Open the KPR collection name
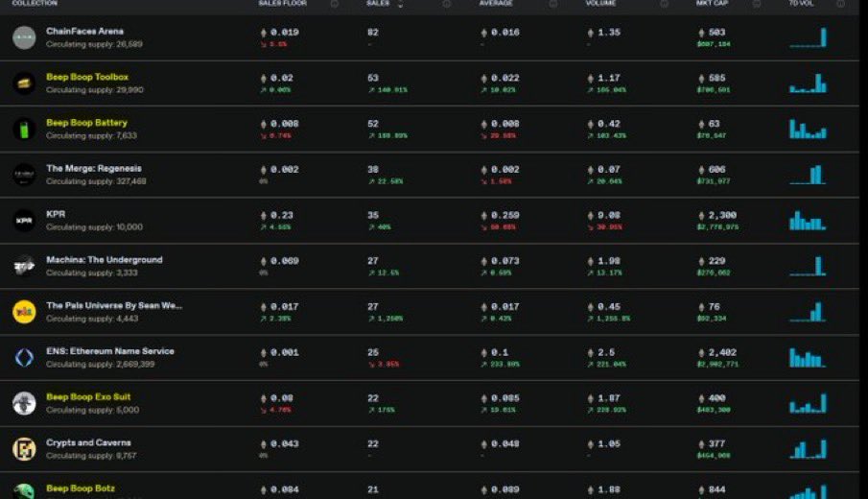The image size is (868, 499). click(56, 214)
